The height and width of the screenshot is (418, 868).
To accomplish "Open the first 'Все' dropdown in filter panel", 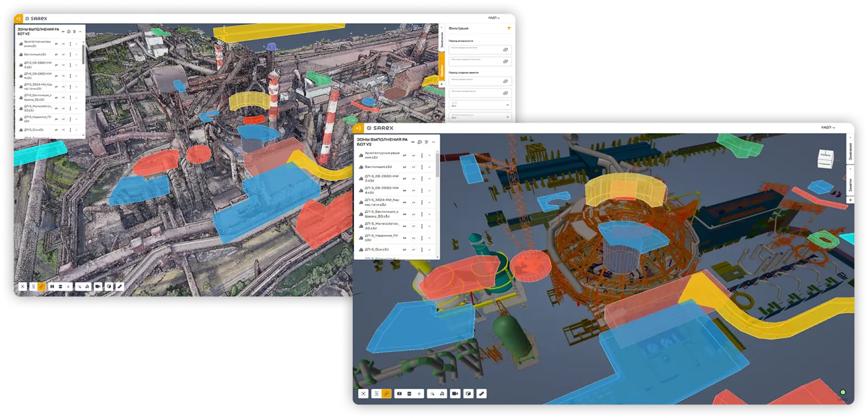I will pyautogui.click(x=480, y=105).
